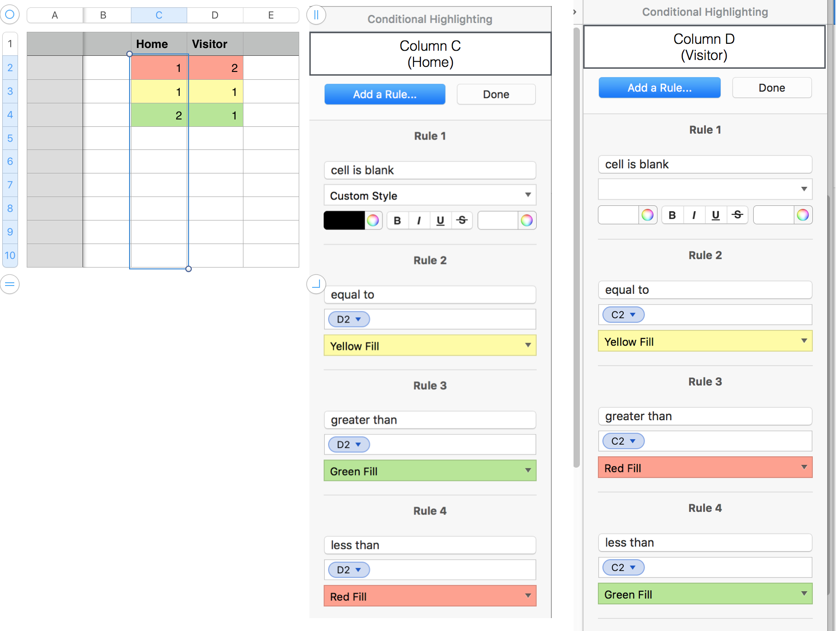Enable underline formatting in Column D Rule 1
This screenshot has width=840, height=631.
tap(716, 215)
